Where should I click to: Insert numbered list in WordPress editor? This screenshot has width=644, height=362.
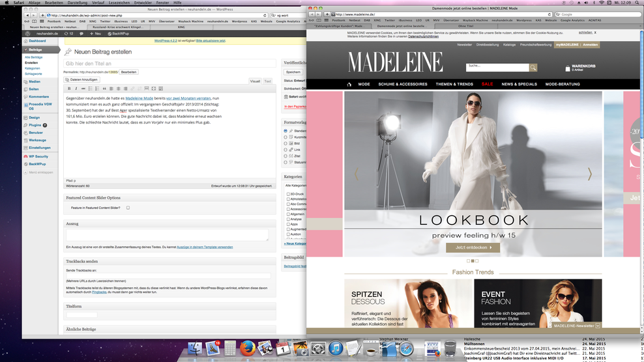coord(97,89)
